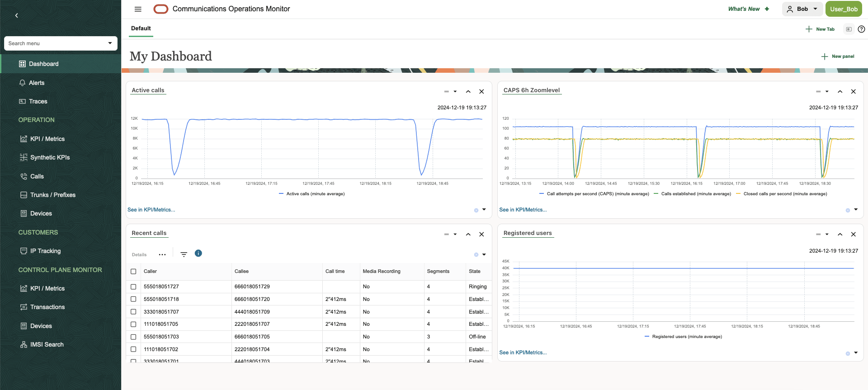
Task: Click the New Tab button
Action: pos(820,29)
